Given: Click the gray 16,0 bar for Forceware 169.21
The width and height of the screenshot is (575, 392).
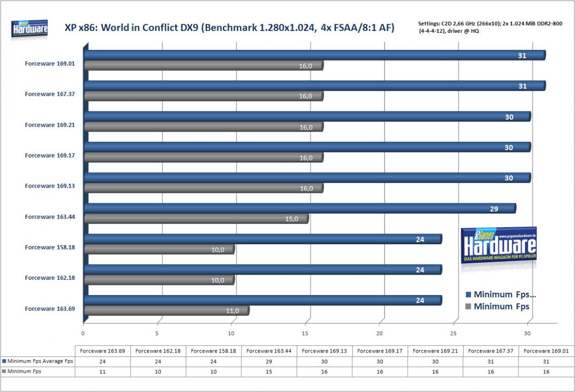Looking at the screenshot, I should (x=204, y=127).
